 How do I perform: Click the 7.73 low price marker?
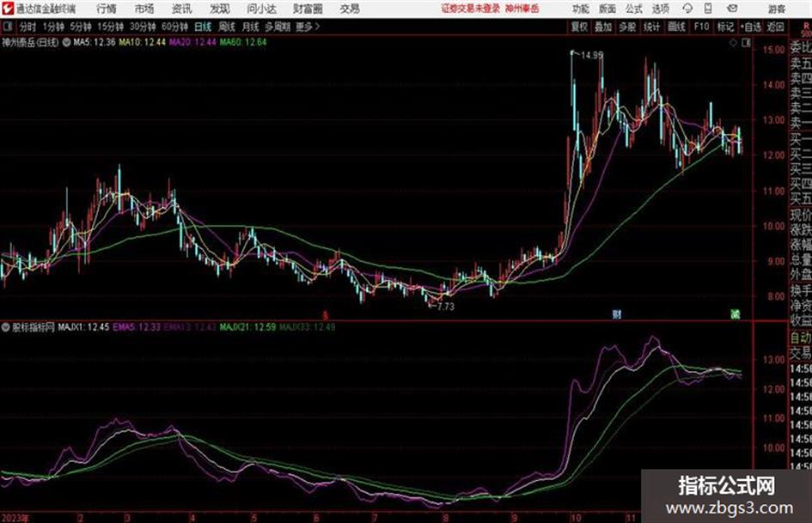(445, 307)
